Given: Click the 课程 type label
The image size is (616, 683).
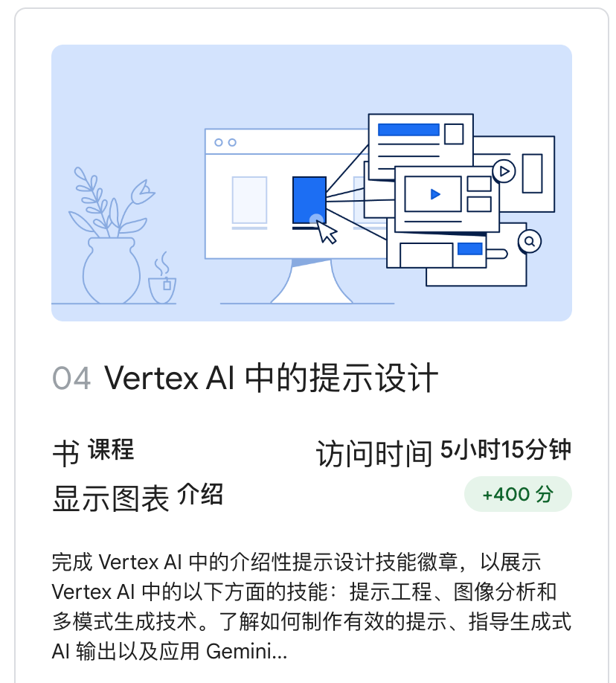Looking at the screenshot, I should (111, 449).
